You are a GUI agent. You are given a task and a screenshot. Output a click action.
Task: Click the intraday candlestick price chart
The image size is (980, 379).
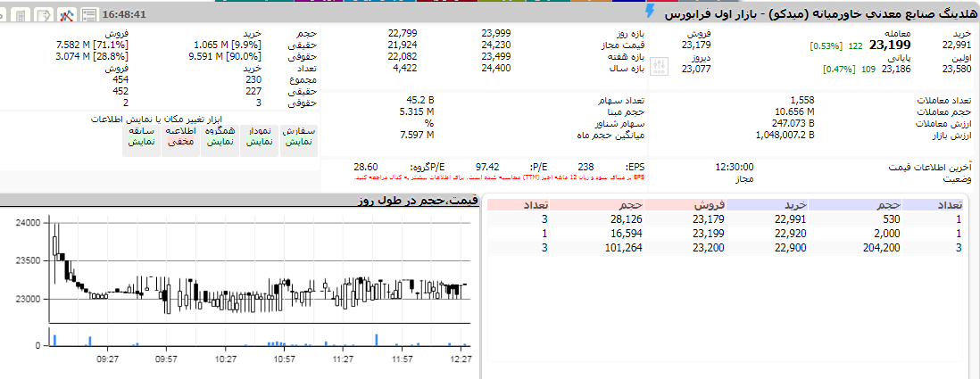click(259, 269)
